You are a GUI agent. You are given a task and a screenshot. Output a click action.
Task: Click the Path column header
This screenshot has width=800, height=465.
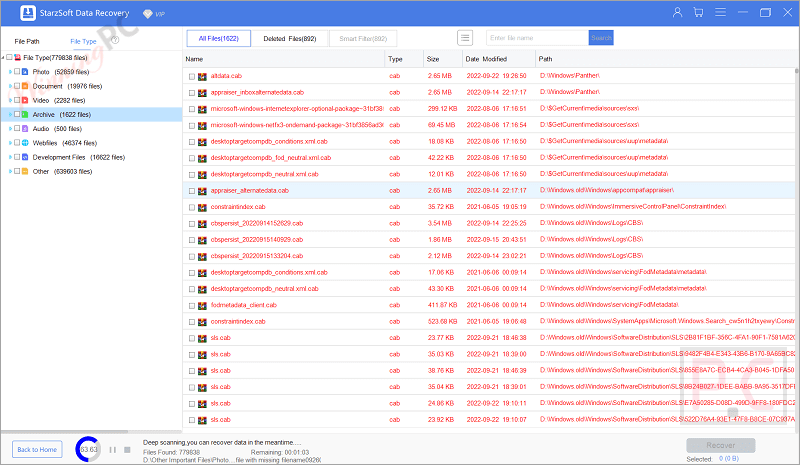[x=665, y=59]
